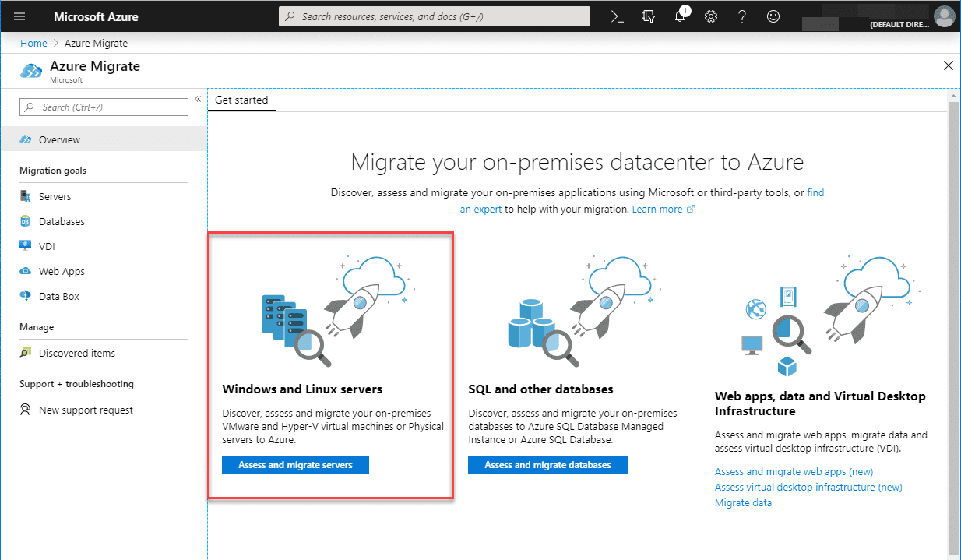The image size is (961, 560).
Task: Open the Web Apps migration goal
Action: (x=61, y=270)
